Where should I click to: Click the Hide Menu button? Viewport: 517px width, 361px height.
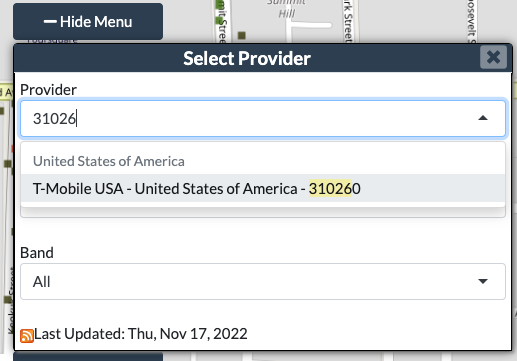(x=88, y=22)
